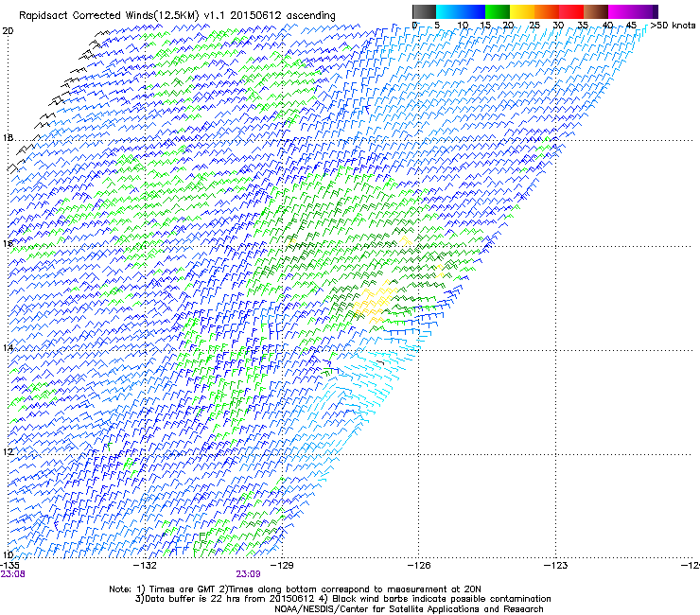Click the '14' latitude axis label

pyautogui.click(x=8, y=347)
